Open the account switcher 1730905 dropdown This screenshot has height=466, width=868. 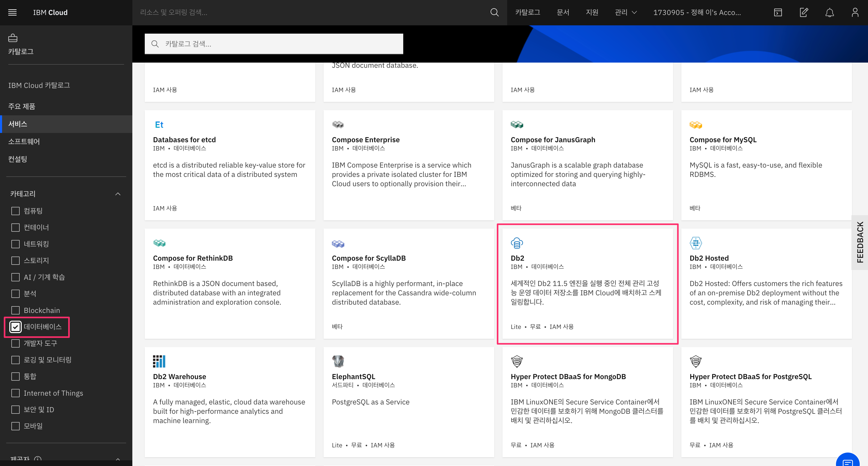696,12
